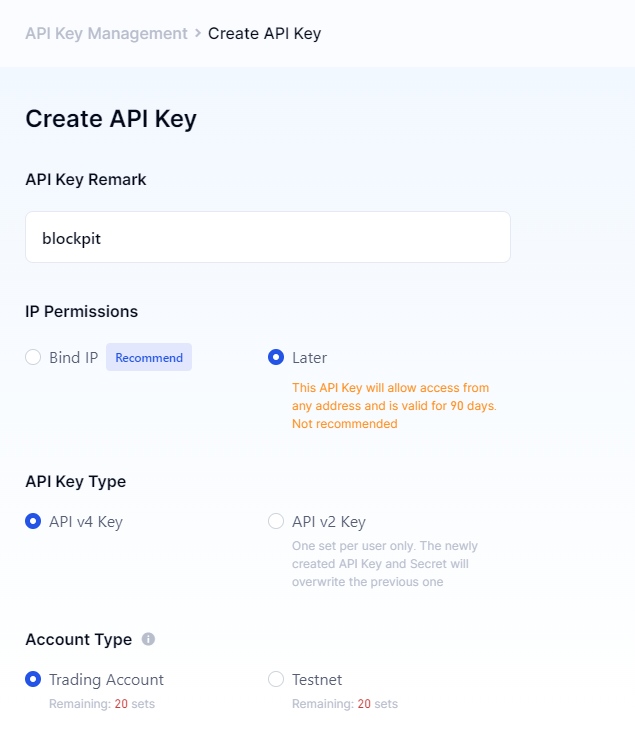The image size is (635, 743).
Task: Click the Recommend badge beside Bind IP
Action: click(x=149, y=357)
